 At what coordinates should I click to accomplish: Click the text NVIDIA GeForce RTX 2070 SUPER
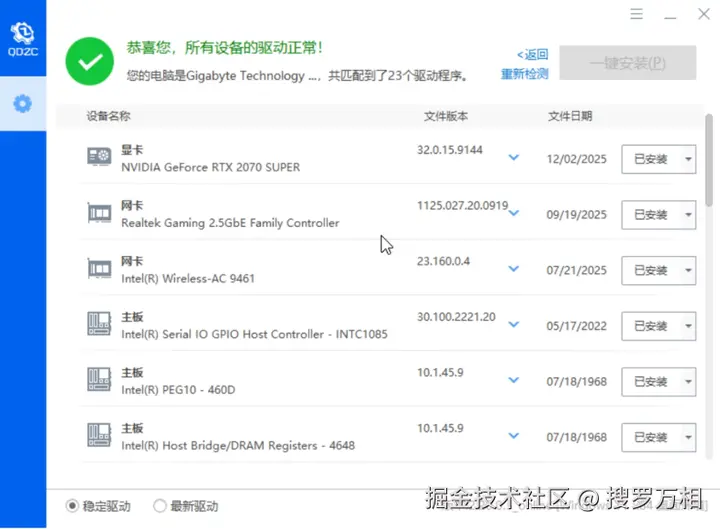pyautogui.click(x=210, y=167)
